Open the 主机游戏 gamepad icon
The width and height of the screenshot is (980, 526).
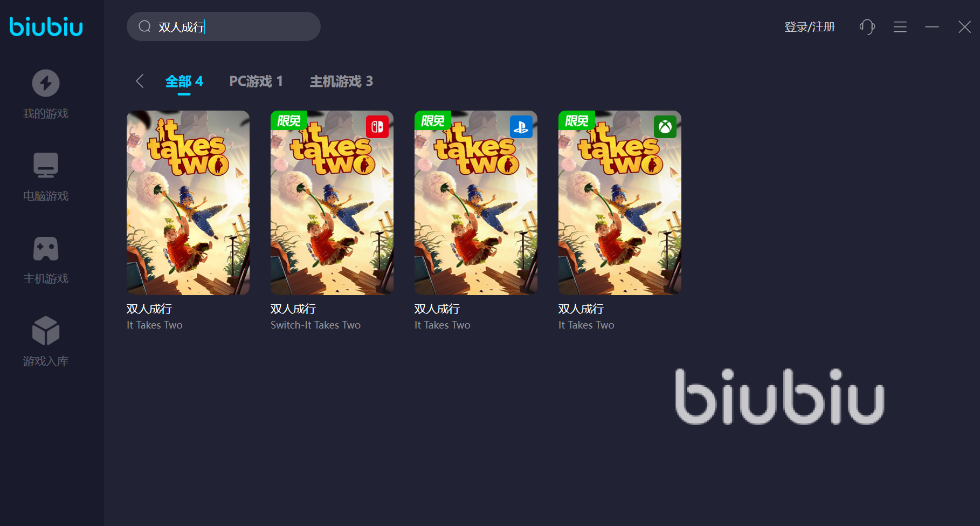click(46, 248)
